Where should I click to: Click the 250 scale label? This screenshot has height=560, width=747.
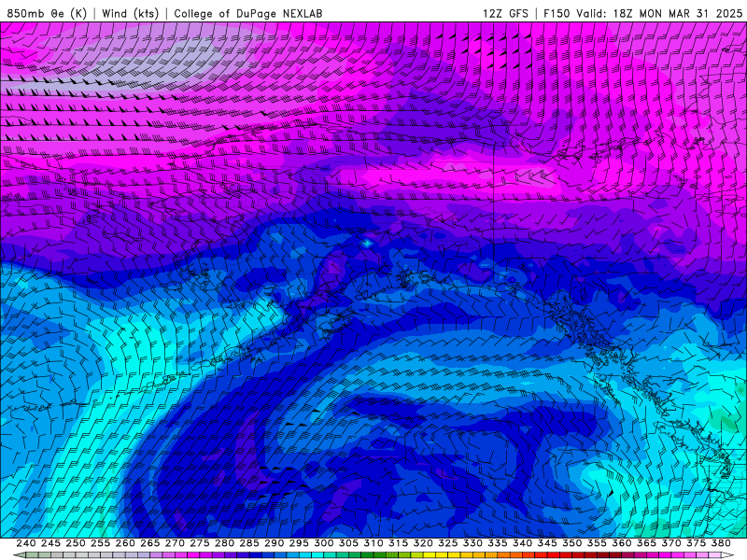pos(76,543)
